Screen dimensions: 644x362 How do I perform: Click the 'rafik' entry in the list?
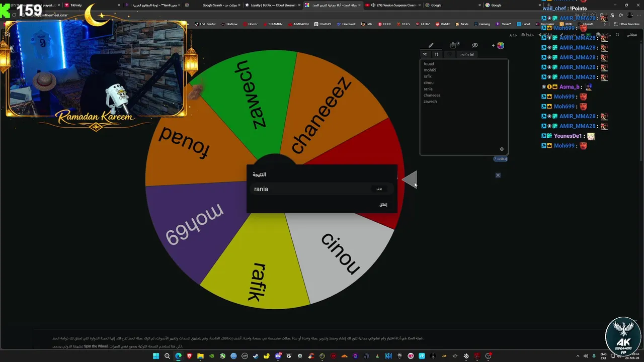tap(428, 76)
